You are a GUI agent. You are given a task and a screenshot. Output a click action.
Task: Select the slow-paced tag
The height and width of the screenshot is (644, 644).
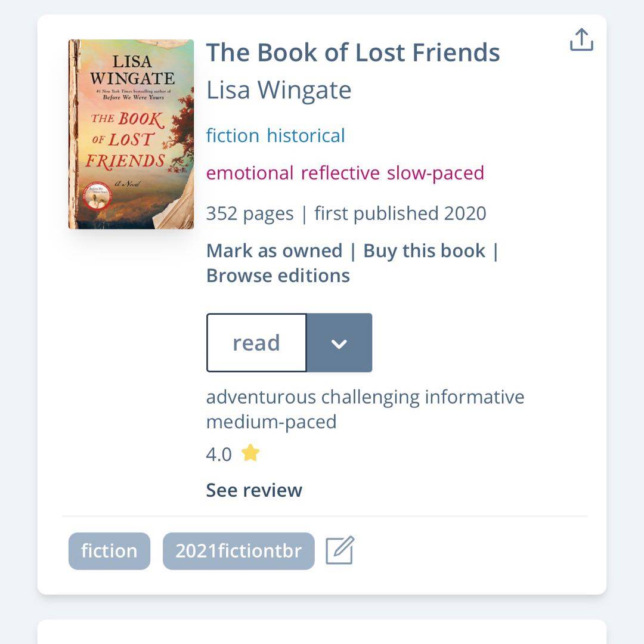[435, 173]
